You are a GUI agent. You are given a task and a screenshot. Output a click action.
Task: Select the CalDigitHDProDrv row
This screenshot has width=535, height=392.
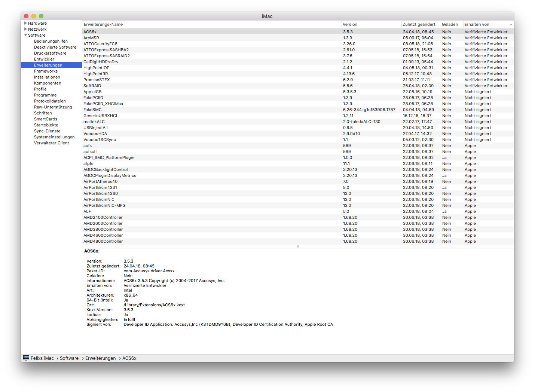(298, 62)
